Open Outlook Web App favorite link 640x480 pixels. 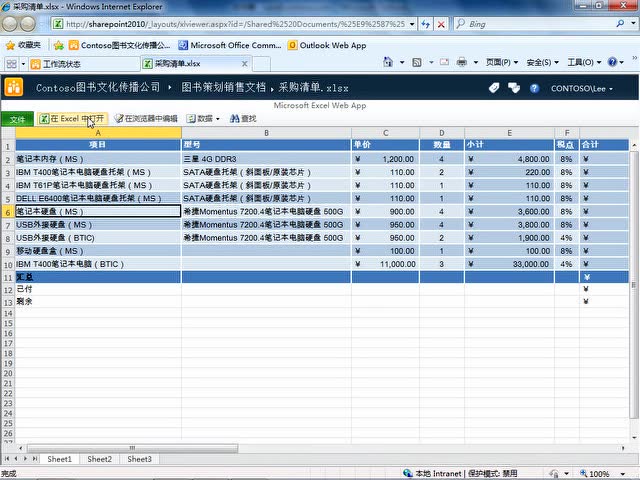[327, 45]
